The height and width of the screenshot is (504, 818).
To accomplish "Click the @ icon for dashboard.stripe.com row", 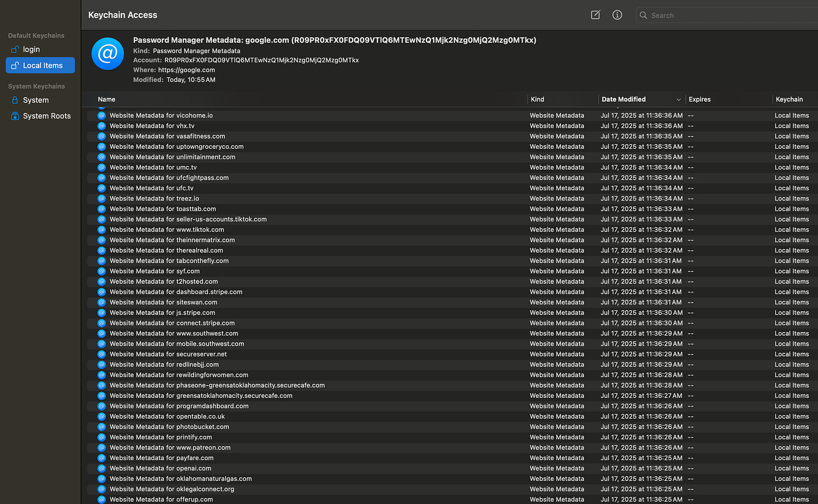I will 102,292.
